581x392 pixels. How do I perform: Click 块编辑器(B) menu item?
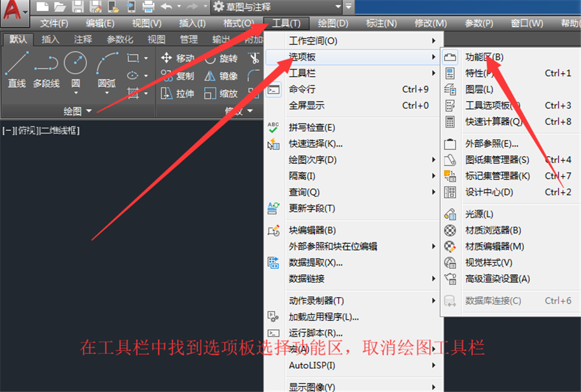tap(354, 230)
